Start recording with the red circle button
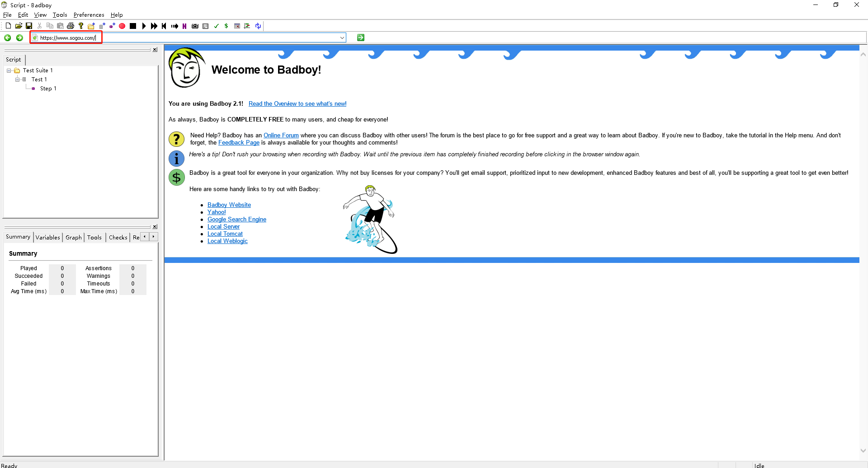This screenshot has height=468, width=868. (x=122, y=26)
